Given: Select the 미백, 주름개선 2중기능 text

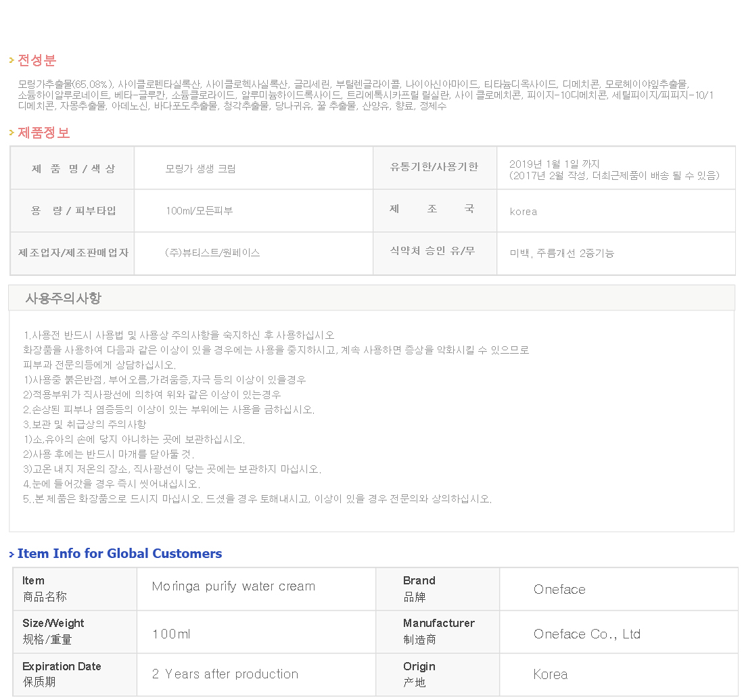Looking at the screenshot, I should [562, 254].
